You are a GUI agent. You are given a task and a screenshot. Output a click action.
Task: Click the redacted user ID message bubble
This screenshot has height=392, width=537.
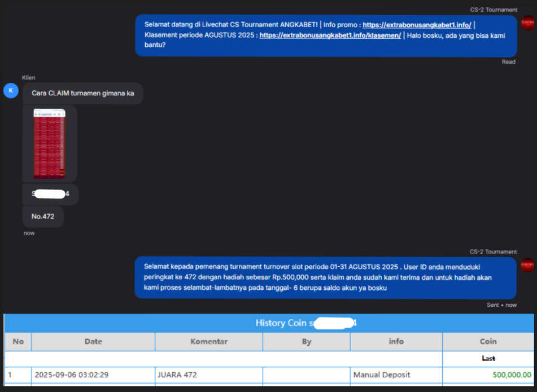tap(50, 194)
